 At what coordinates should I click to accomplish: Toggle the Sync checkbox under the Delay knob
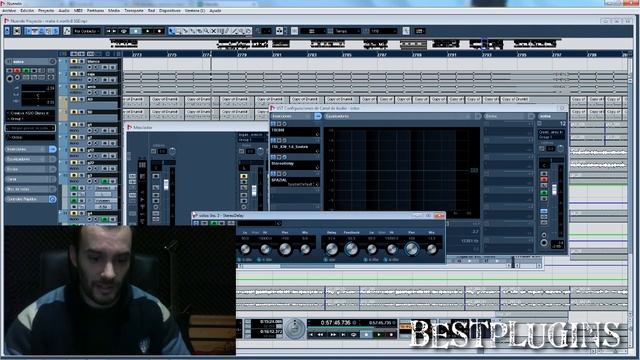coord(326,260)
